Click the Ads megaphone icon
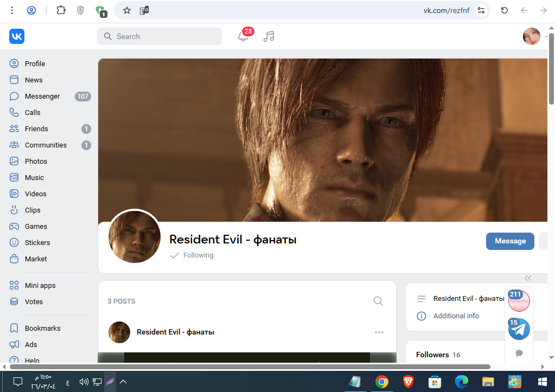The width and height of the screenshot is (555, 392). [x=14, y=345]
